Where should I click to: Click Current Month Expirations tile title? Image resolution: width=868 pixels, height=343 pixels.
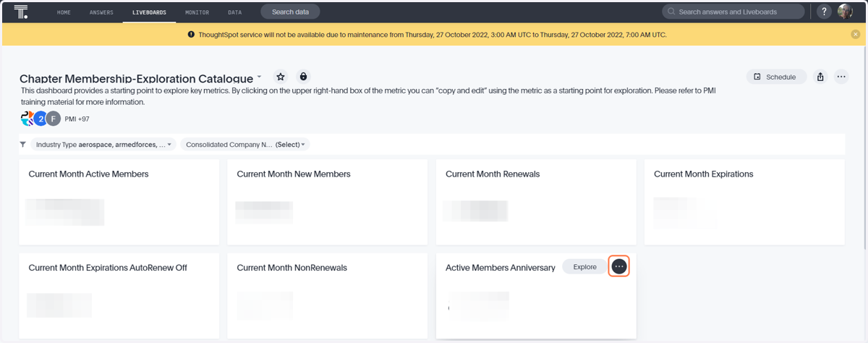tap(704, 174)
